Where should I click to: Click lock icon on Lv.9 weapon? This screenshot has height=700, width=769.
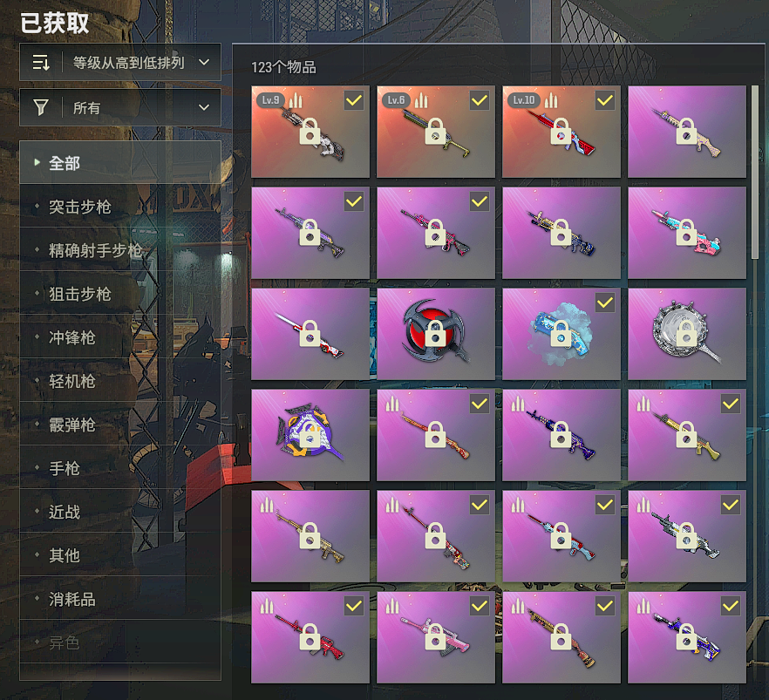310,132
